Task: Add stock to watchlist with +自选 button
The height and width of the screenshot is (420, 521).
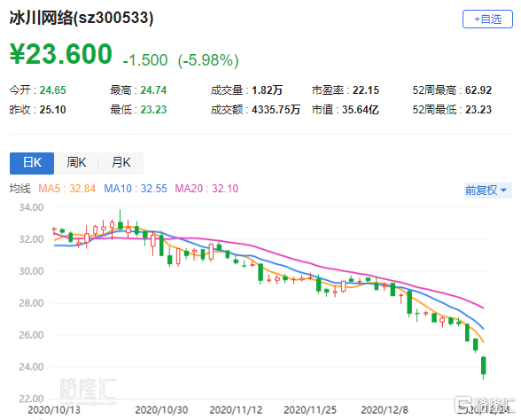Action: pyautogui.click(x=487, y=19)
